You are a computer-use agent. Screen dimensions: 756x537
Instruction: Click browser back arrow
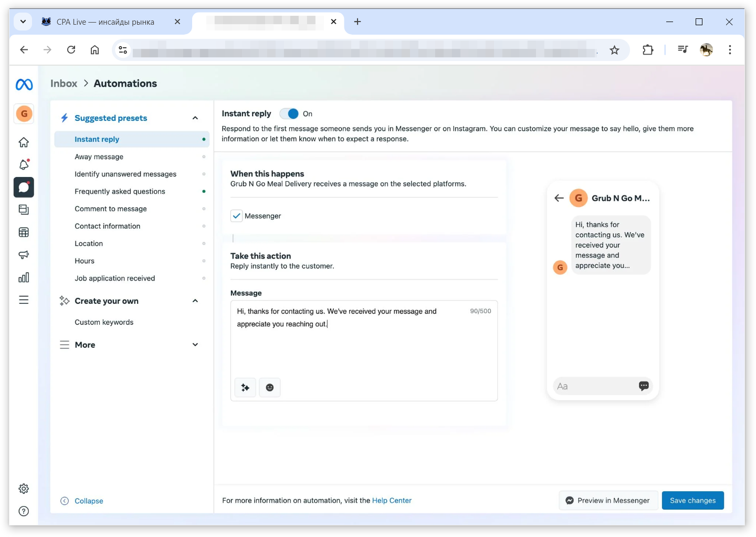click(24, 50)
